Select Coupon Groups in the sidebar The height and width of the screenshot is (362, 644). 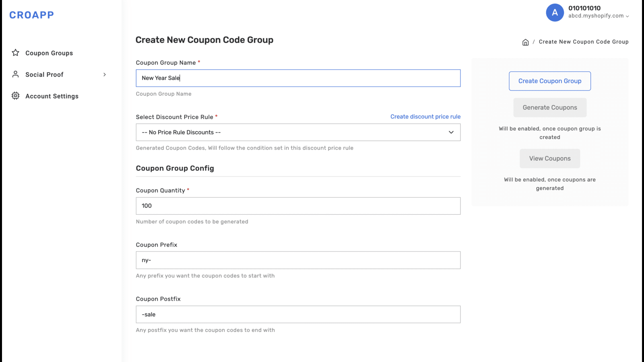49,53
